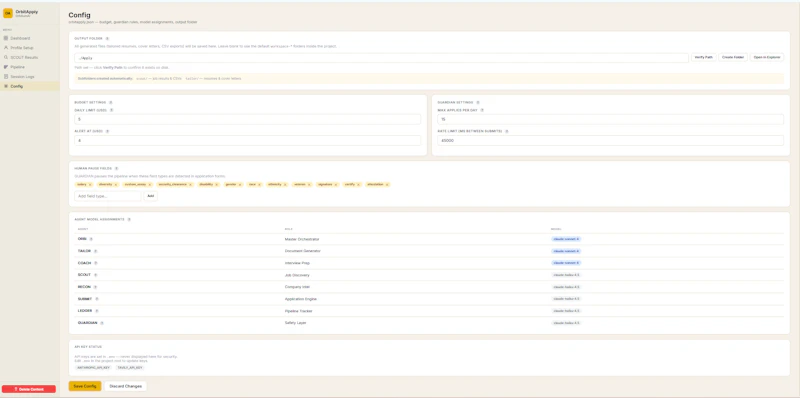Select the Config sidebar item

pyautogui.click(x=30, y=86)
